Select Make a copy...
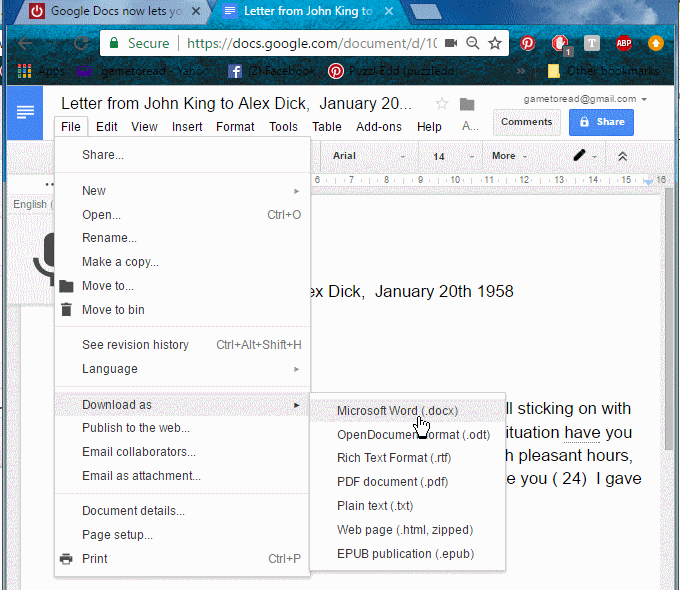The width and height of the screenshot is (680, 590). [x=182, y=262]
